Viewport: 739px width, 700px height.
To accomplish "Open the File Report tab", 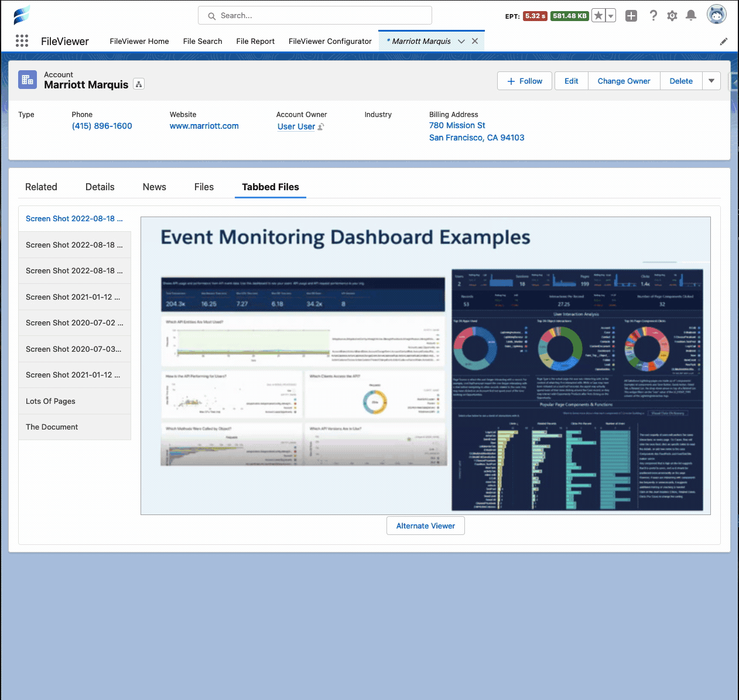I will point(255,41).
